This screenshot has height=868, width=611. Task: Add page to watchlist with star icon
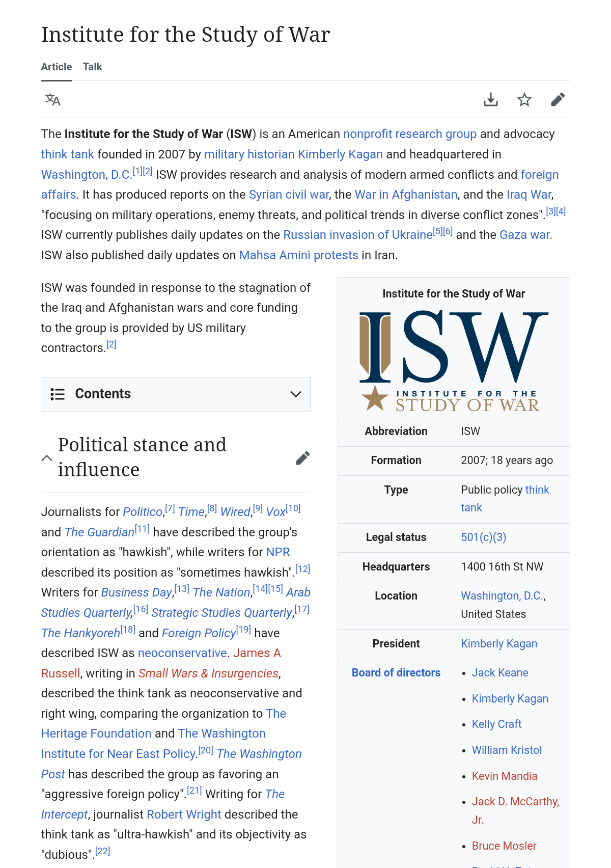click(x=524, y=99)
